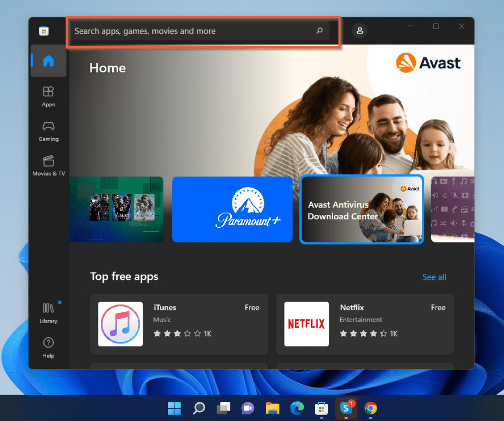504x421 pixels.
Task: Open the iTunes app title
Action: [165, 308]
